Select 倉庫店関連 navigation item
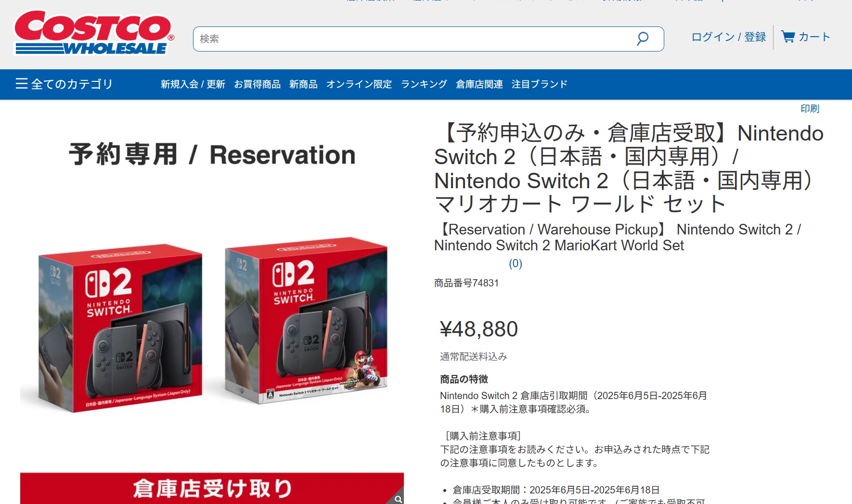The width and height of the screenshot is (852, 504). (479, 84)
